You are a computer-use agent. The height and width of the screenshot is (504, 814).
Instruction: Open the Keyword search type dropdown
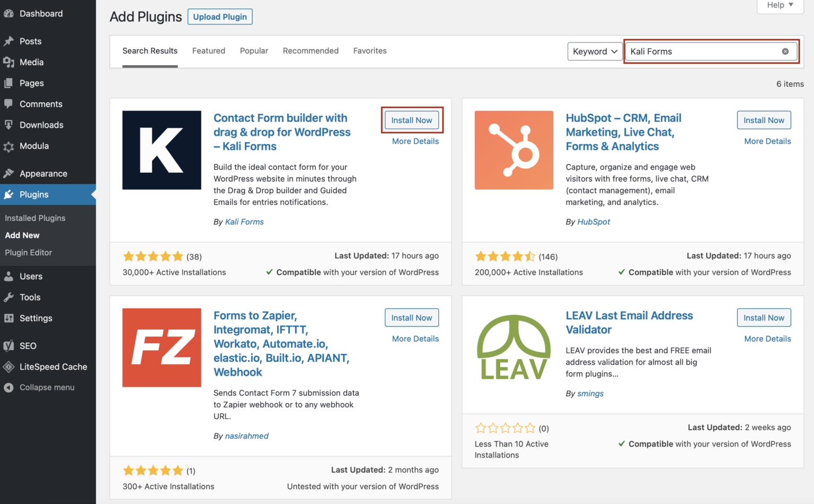[595, 51]
